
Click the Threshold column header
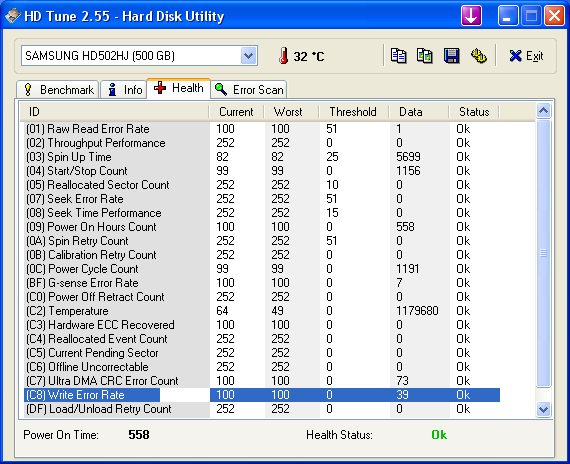click(353, 112)
